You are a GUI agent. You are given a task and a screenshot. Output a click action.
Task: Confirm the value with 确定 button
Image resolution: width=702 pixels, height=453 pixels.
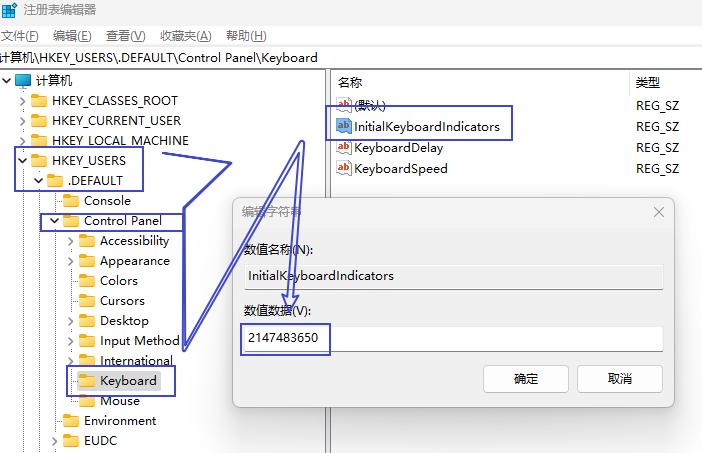pyautogui.click(x=526, y=379)
